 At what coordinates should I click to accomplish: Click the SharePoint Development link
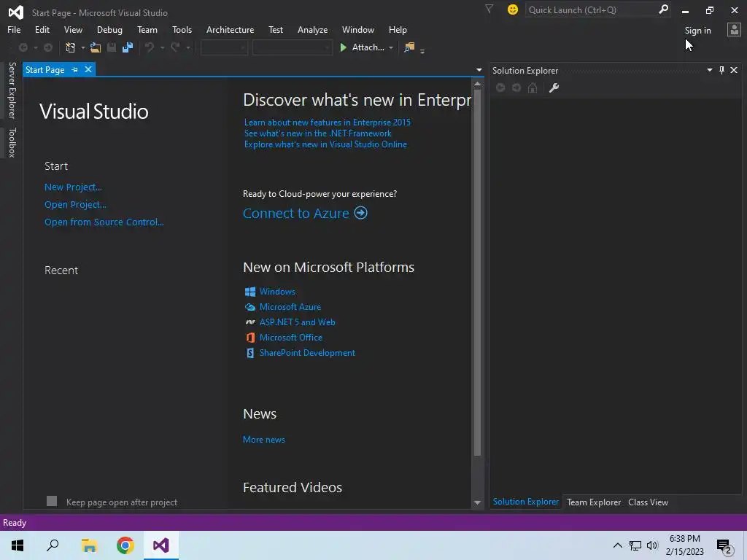coord(307,353)
